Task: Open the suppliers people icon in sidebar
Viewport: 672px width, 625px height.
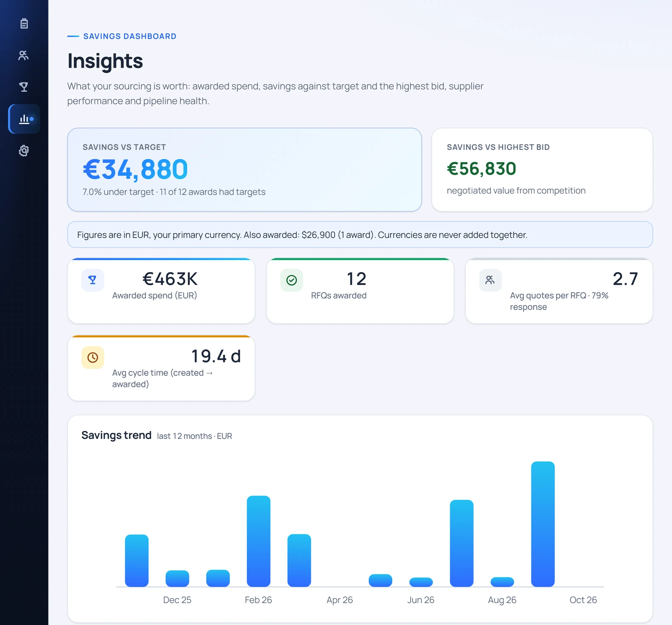Action: click(x=24, y=55)
